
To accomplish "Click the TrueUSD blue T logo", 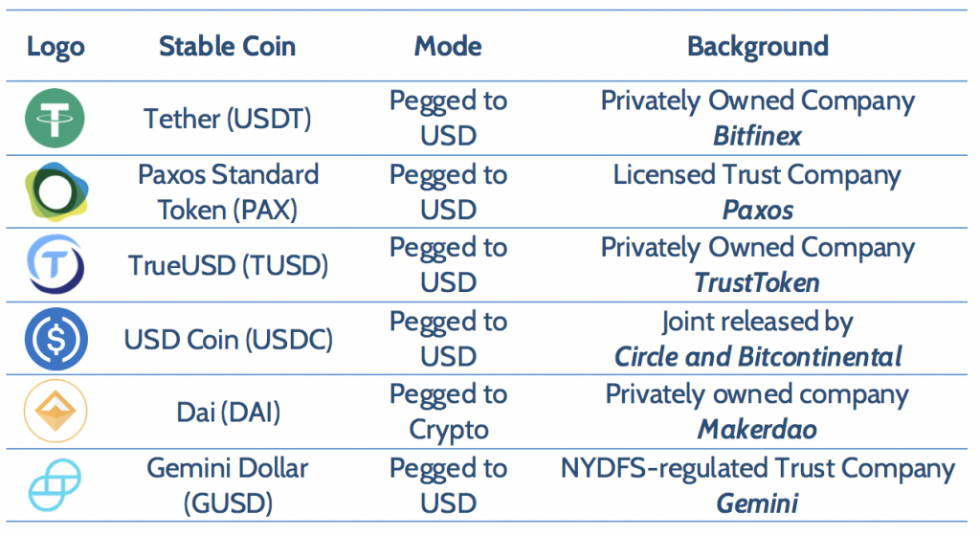I will pos(55,265).
